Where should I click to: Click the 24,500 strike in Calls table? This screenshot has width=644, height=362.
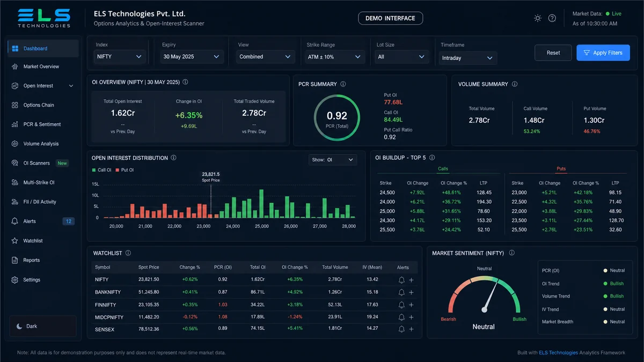coord(387,193)
